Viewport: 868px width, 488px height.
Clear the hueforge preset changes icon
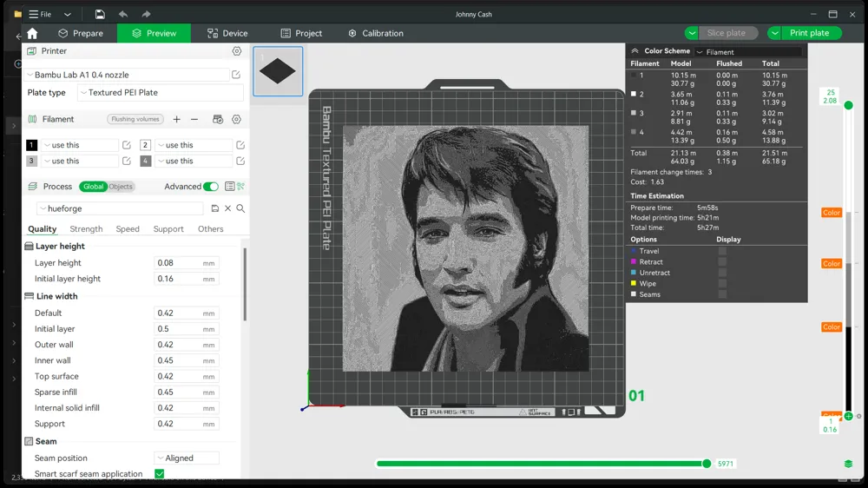pos(227,208)
